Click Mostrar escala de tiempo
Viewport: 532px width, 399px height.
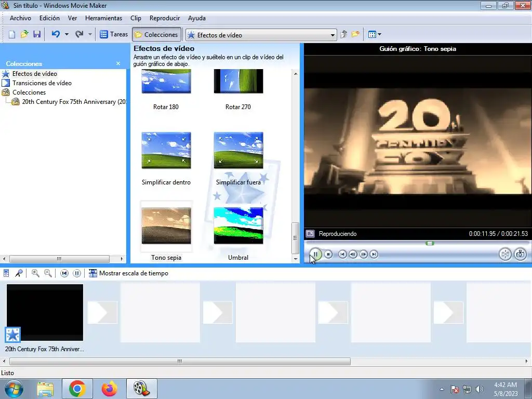coord(129,273)
